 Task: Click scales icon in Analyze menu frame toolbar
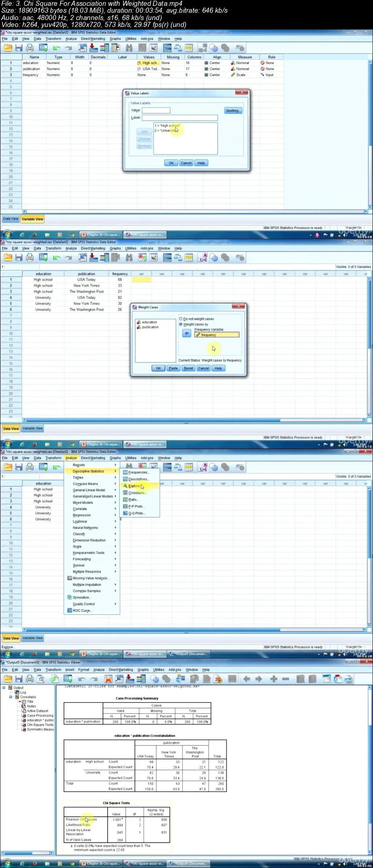178,467
